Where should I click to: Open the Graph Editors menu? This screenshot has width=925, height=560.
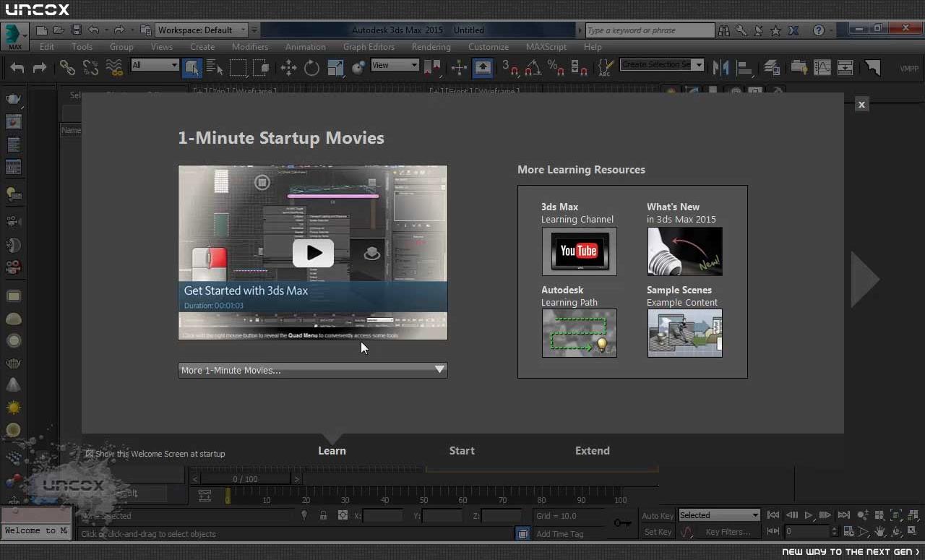click(369, 47)
